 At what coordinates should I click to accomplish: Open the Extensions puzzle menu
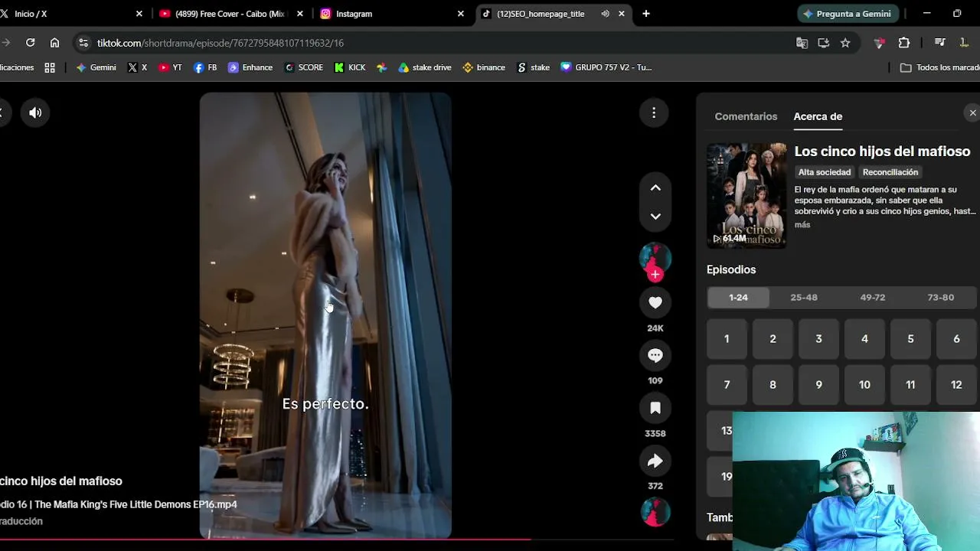coord(904,43)
